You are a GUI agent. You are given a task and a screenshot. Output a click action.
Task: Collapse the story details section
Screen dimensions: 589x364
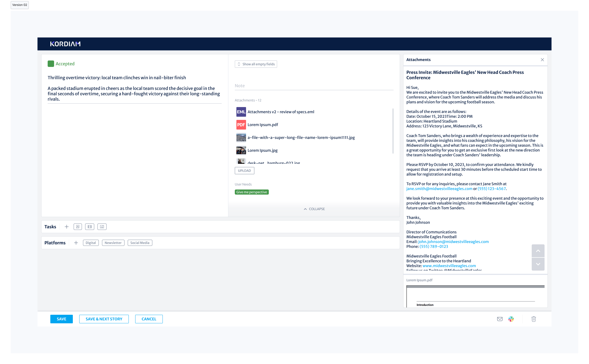tap(314, 209)
